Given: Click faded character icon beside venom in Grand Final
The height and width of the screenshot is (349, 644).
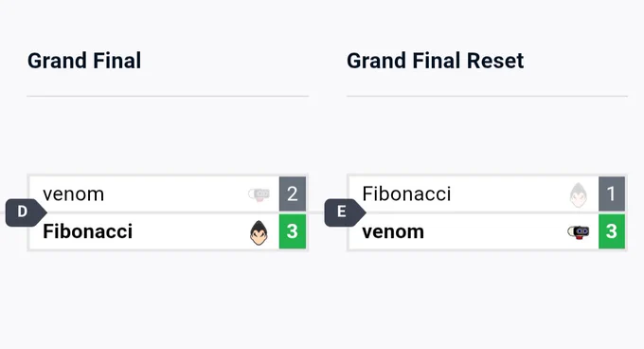Looking at the screenshot, I should pos(259,194).
